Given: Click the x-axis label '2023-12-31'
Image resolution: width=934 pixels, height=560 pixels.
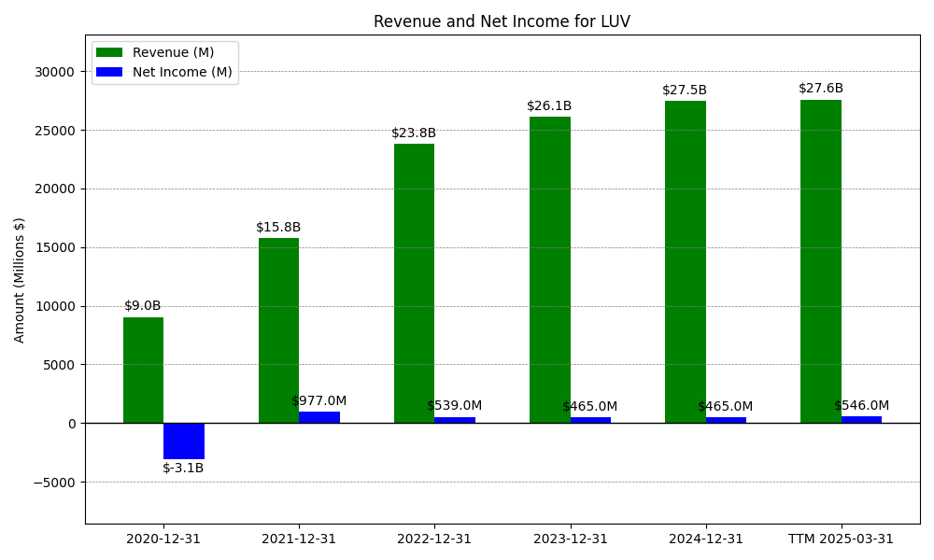Looking at the screenshot, I should [571, 539].
